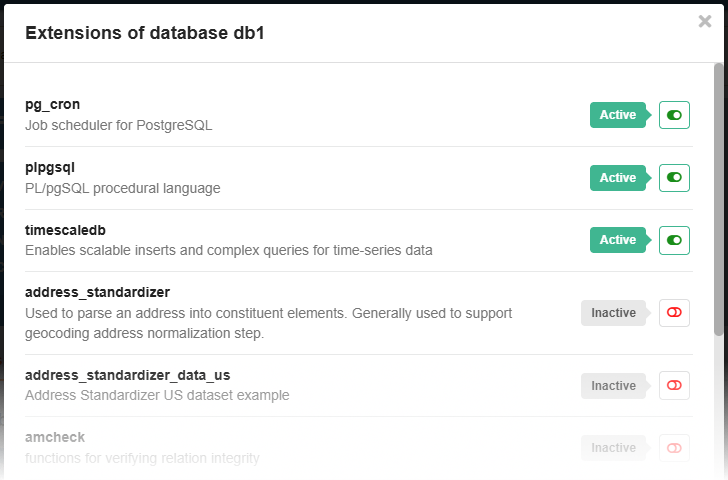728x480 pixels.
Task: Select the timescaledb extension name
Action: tap(65, 230)
